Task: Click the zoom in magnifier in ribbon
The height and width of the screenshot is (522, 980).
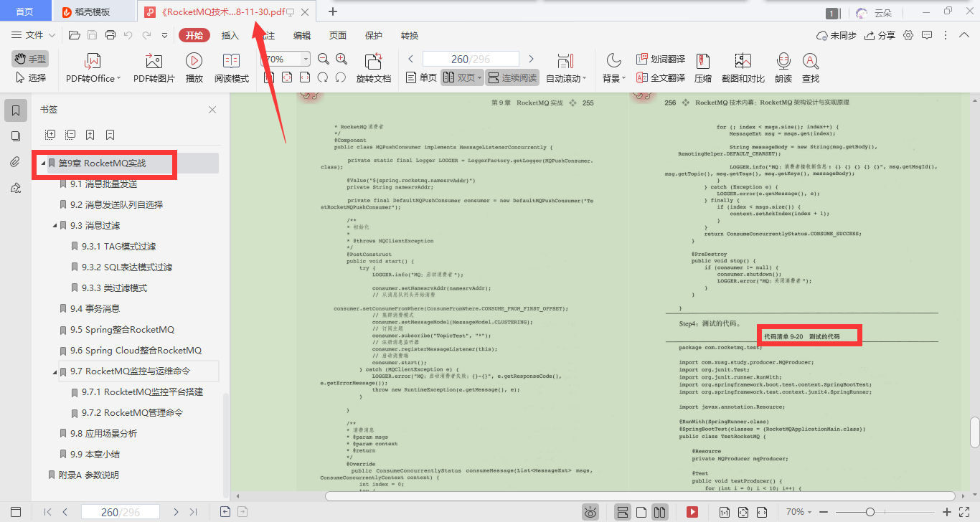Action: point(341,60)
